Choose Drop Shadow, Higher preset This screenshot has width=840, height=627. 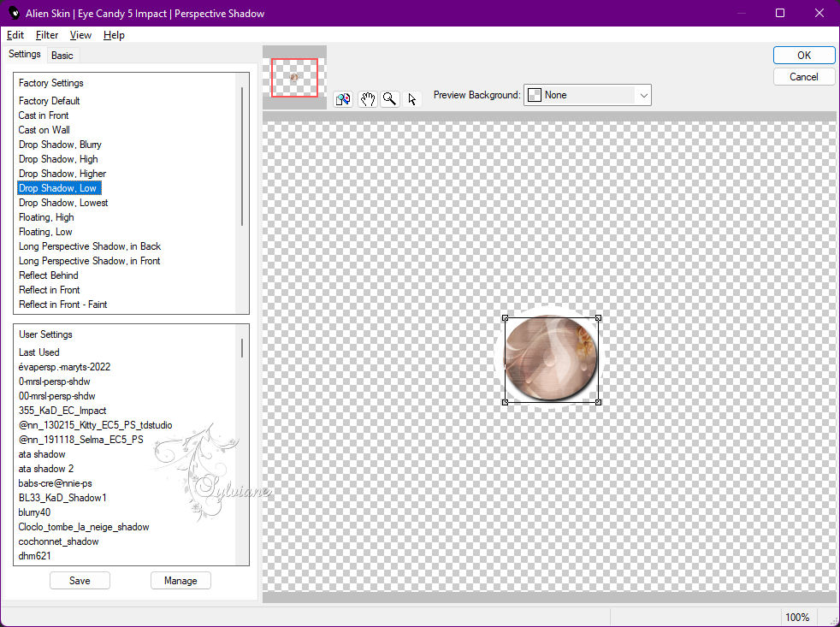62,173
